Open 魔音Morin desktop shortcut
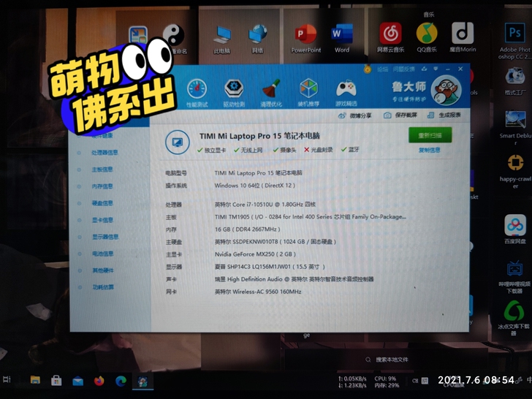This screenshot has width=532, height=399. point(463,37)
